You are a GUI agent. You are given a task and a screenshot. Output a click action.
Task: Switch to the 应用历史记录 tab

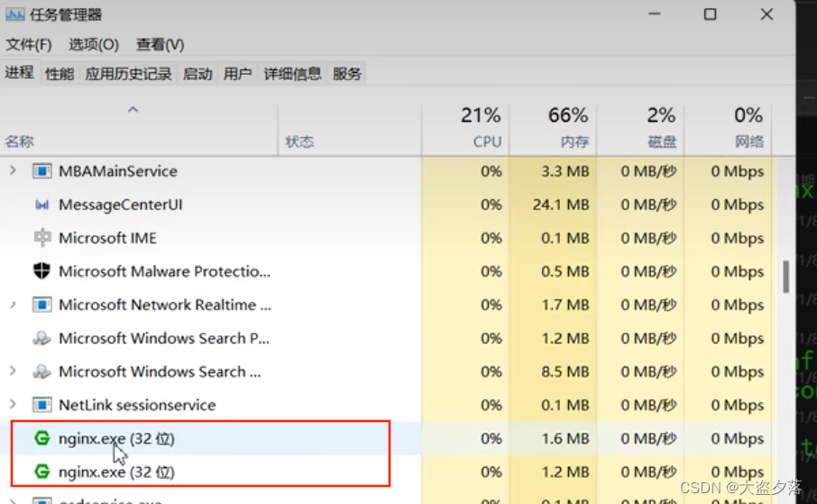coord(129,74)
